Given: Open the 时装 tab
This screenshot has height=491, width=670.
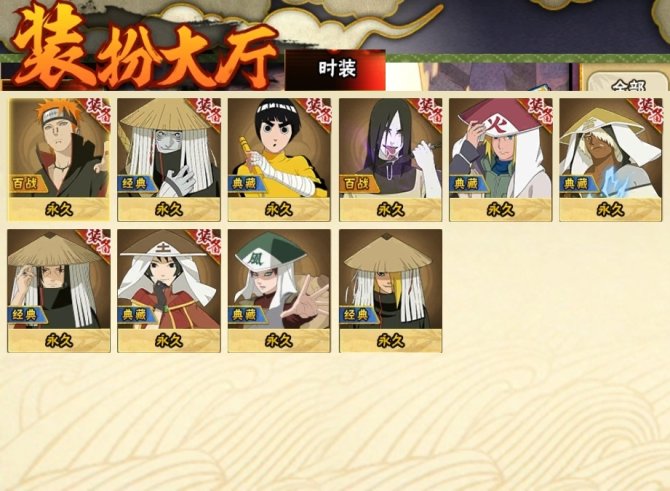Looking at the screenshot, I should (335, 70).
